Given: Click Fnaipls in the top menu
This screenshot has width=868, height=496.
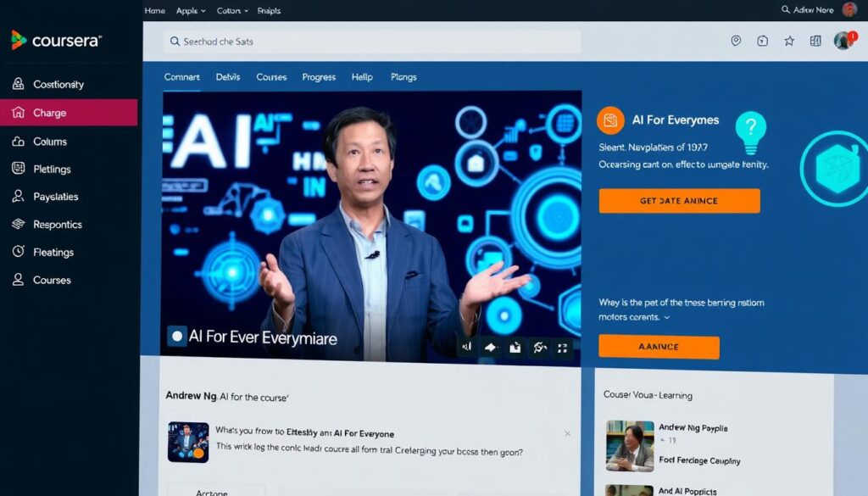Looking at the screenshot, I should point(269,10).
